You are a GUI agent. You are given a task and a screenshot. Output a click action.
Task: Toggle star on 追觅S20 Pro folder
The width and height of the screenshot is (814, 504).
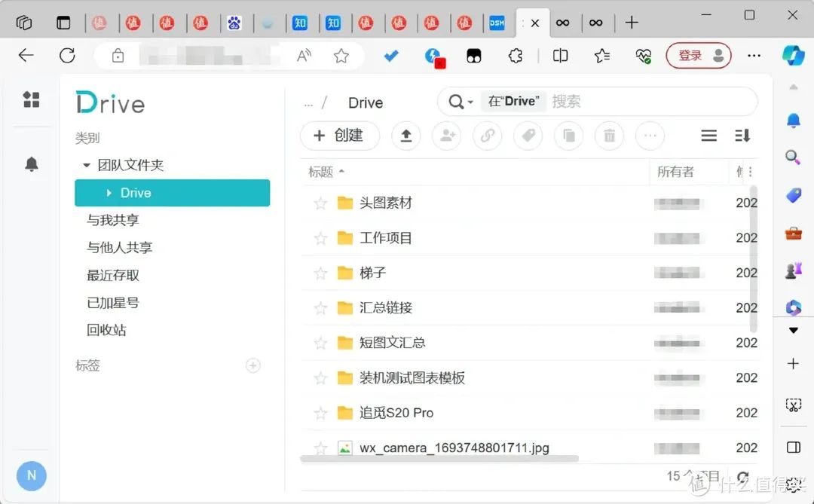pos(320,413)
